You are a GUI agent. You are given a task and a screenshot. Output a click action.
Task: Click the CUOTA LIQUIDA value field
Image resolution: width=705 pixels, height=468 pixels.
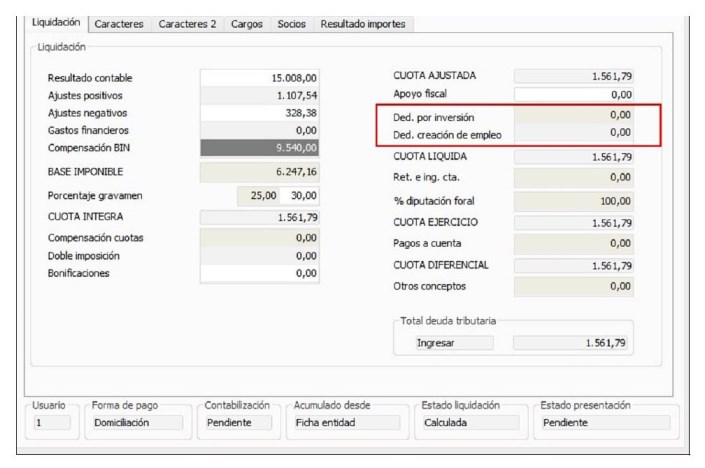[574, 157]
